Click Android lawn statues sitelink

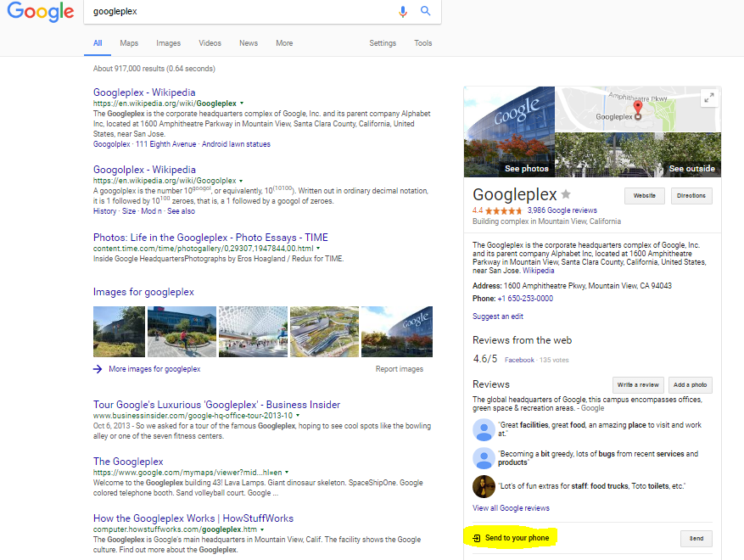tap(236, 144)
